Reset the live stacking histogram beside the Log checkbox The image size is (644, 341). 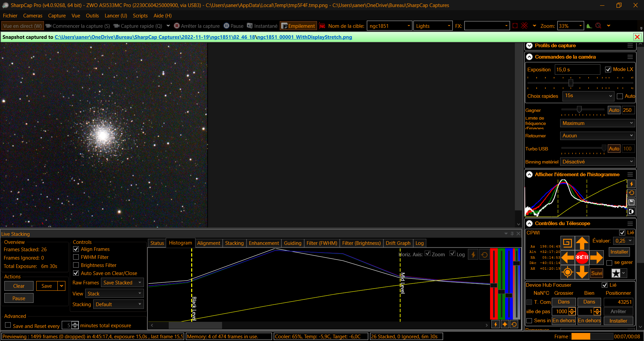coord(484,255)
